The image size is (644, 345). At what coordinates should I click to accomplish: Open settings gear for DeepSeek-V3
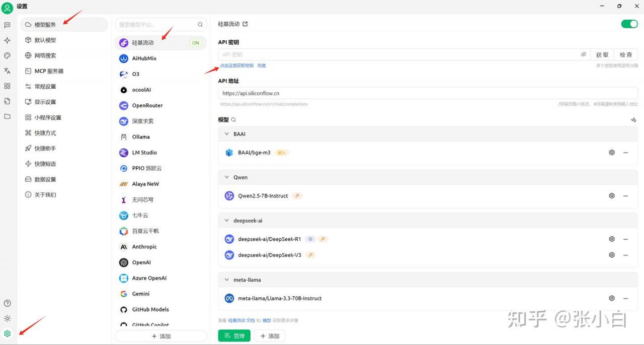612,255
